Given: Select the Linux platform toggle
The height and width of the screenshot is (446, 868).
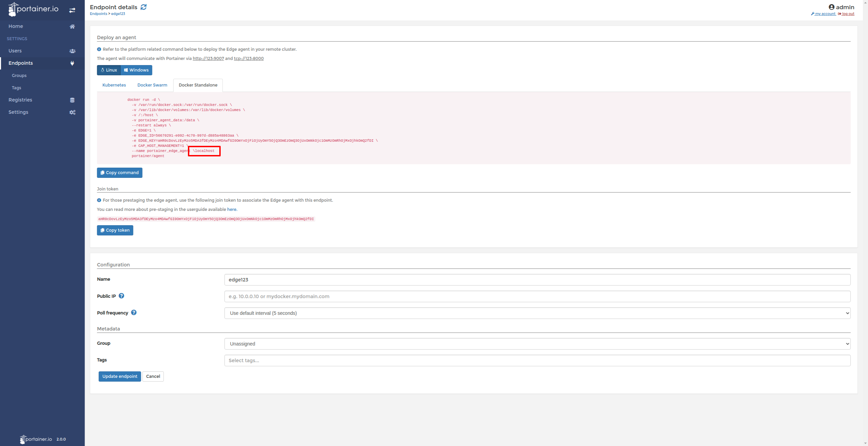Looking at the screenshot, I should coord(109,70).
